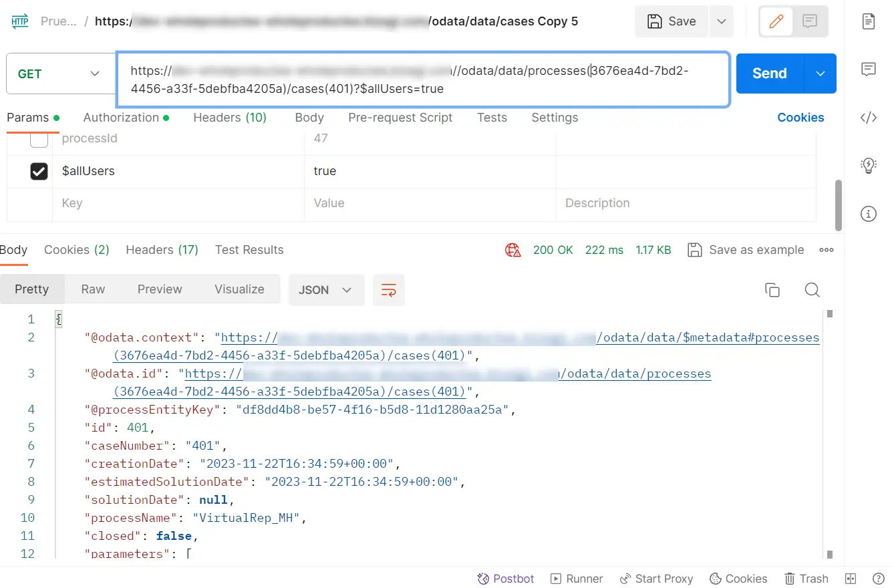Start the proxy from footer
This screenshot has height=588, width=892.
656,579
